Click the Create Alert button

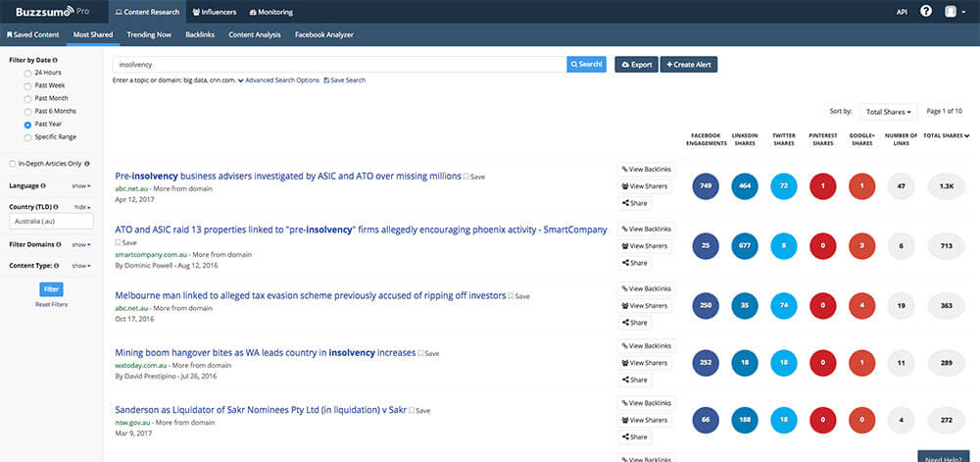pyautogui.click(x=689, y=65)
